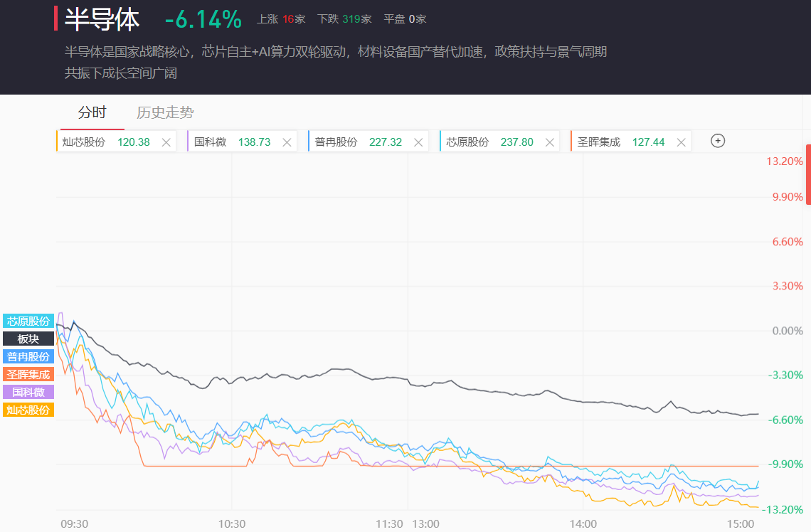Close the 普冉股份 stock chip
Image resolution: width=811 pixels, height=532 pixels.
418,142
